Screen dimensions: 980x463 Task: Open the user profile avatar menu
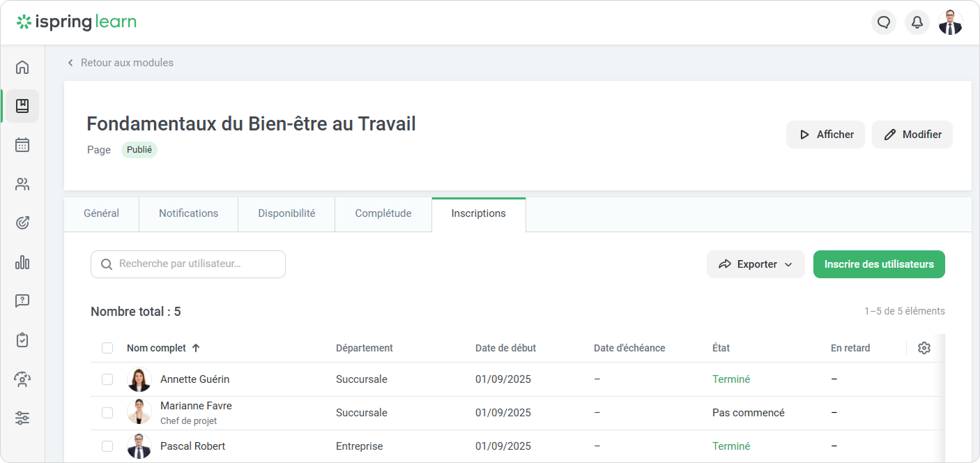coord(950,22)
